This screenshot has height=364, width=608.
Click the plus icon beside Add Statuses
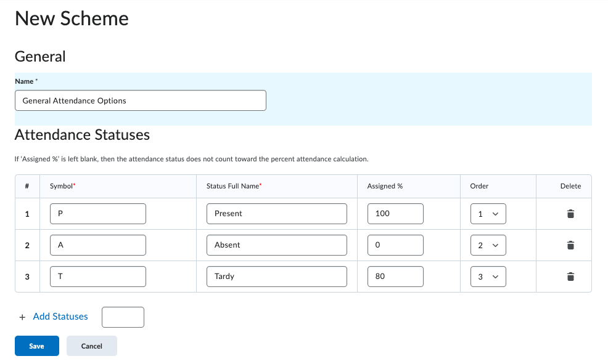tap(22, 317)
